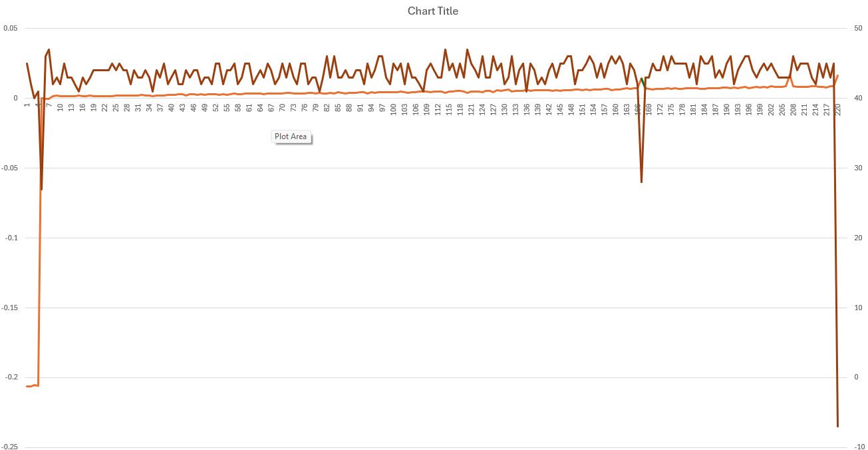Click the -0.15 left axis label
Image resolution: width=868 pixels, height=450 pixels.
(x=9, y=308)
